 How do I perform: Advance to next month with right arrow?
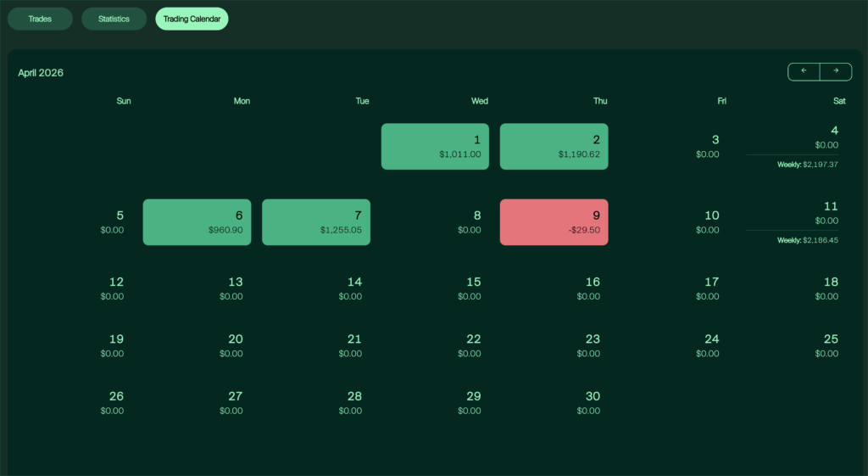point(836,71)
